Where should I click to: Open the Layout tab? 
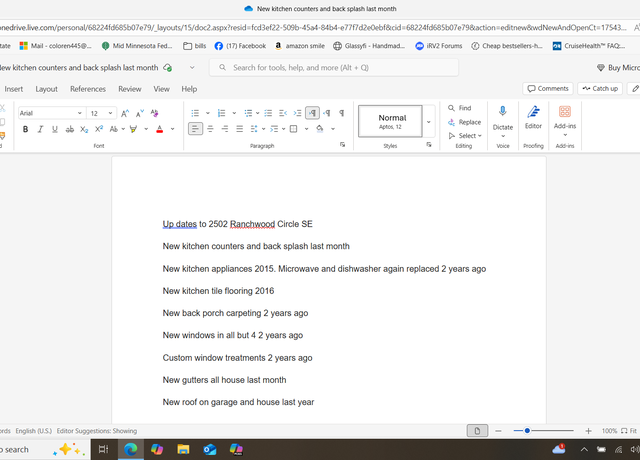[47, 89]
